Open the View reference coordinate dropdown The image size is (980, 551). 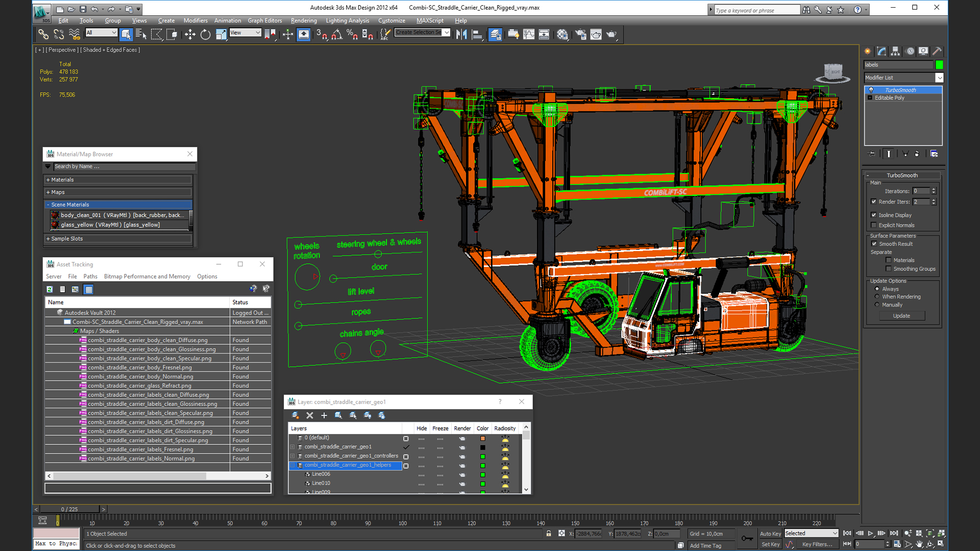tap(245, 33)
